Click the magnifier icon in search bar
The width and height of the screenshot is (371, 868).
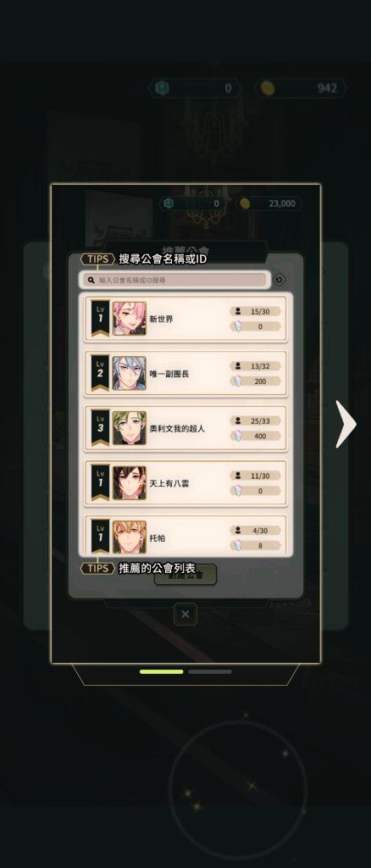[91, 280]
